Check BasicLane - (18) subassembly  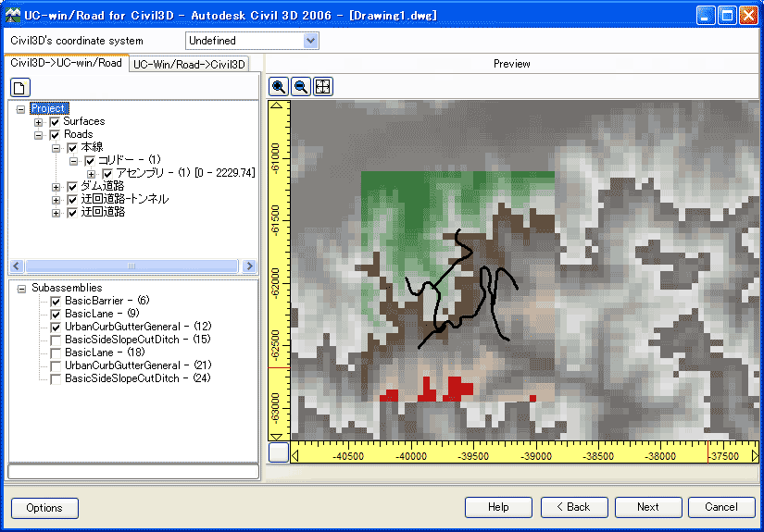pos(56,353)
